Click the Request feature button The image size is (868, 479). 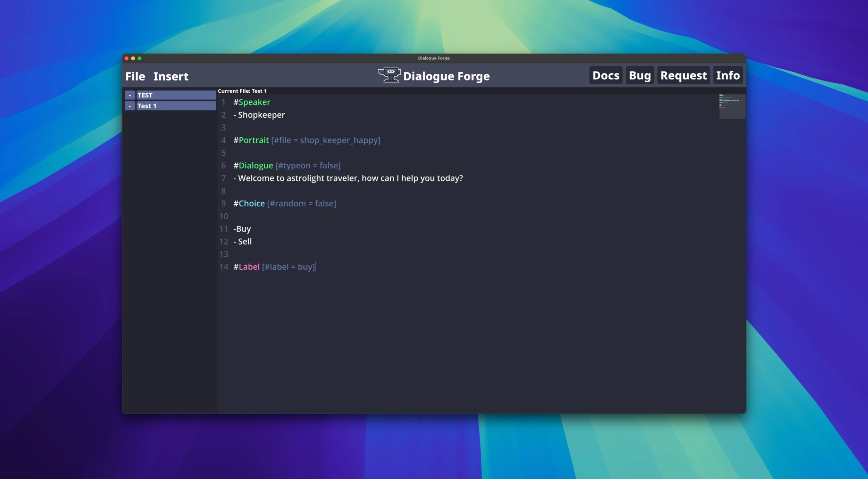coord(683,75)
